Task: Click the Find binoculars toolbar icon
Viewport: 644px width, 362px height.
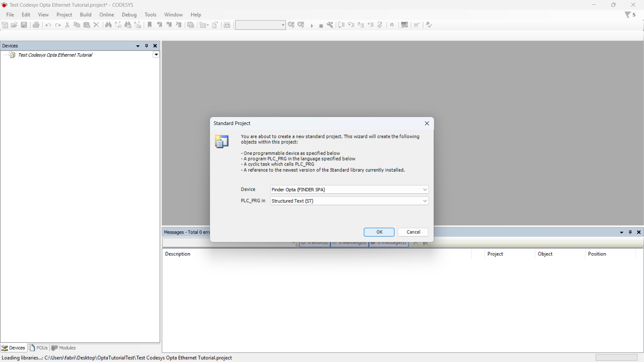Action: 108,25
